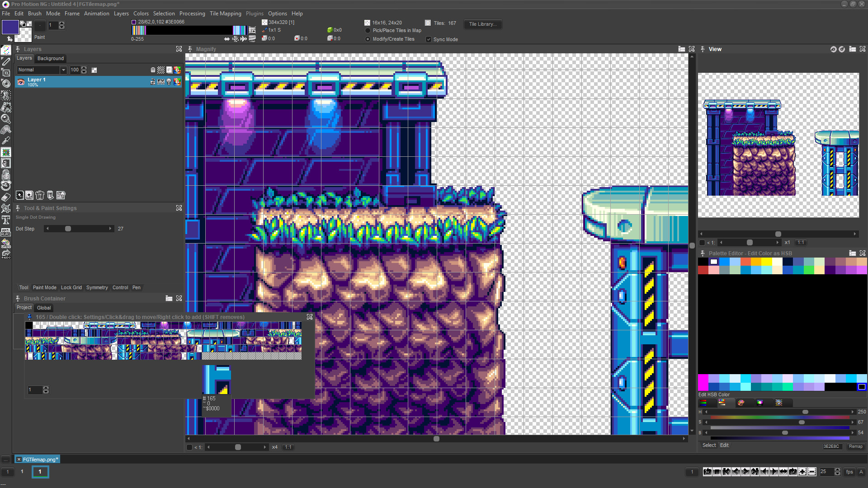
Task: Select Global tab in Brush Container
Action: [43, 307]
